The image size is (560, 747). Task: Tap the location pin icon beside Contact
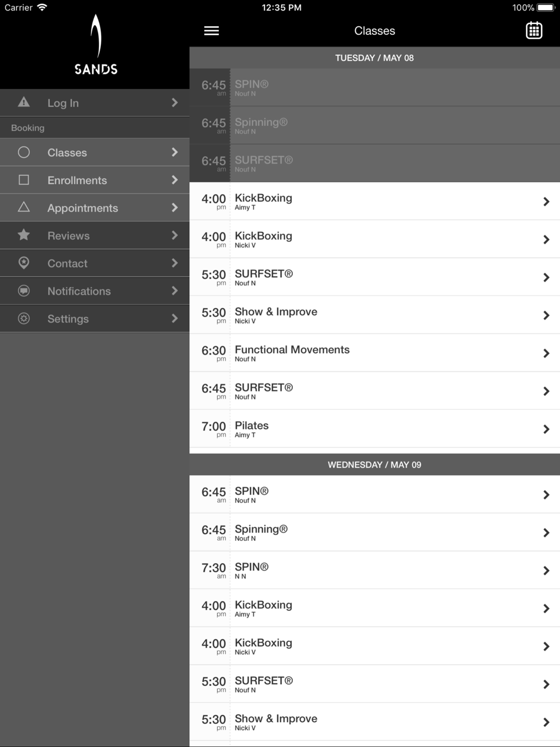point(24,263)
